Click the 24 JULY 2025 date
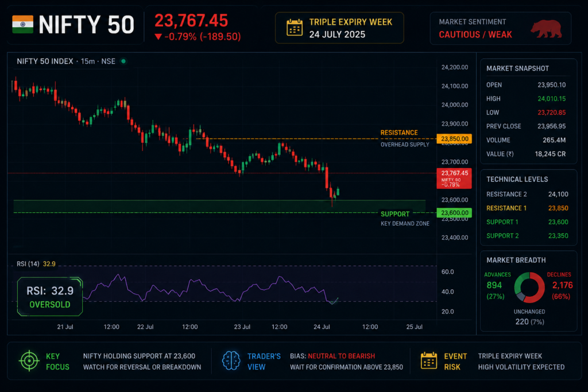Viewport: 588px width, 392px height. tap(337, 34)
